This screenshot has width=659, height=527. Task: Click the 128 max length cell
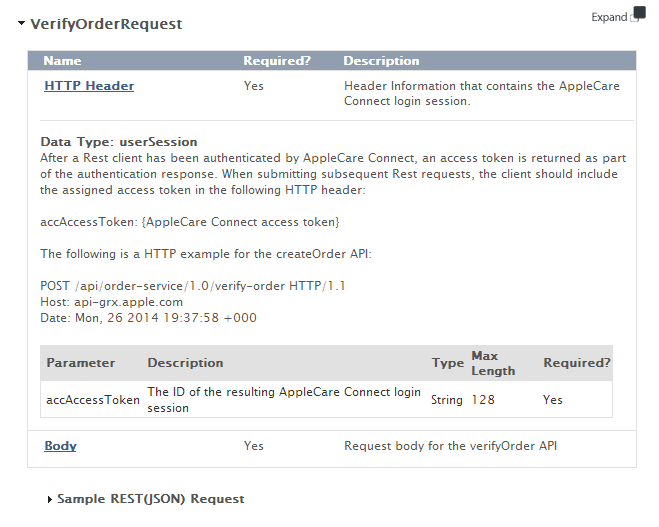pos(483,400)
